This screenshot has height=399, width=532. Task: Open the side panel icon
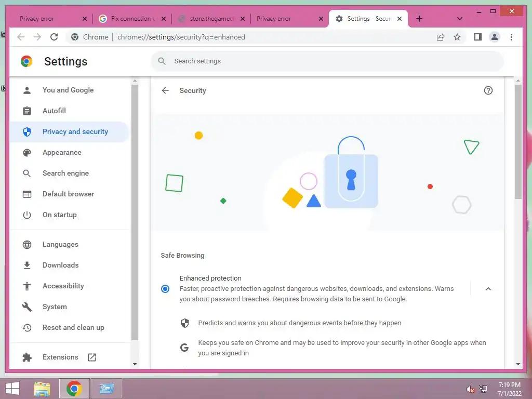click(478, 37)
